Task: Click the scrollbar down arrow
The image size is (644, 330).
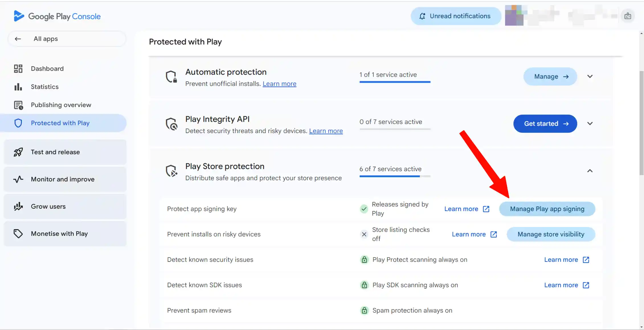Action: pyautogui.click(x=641, y=327)
